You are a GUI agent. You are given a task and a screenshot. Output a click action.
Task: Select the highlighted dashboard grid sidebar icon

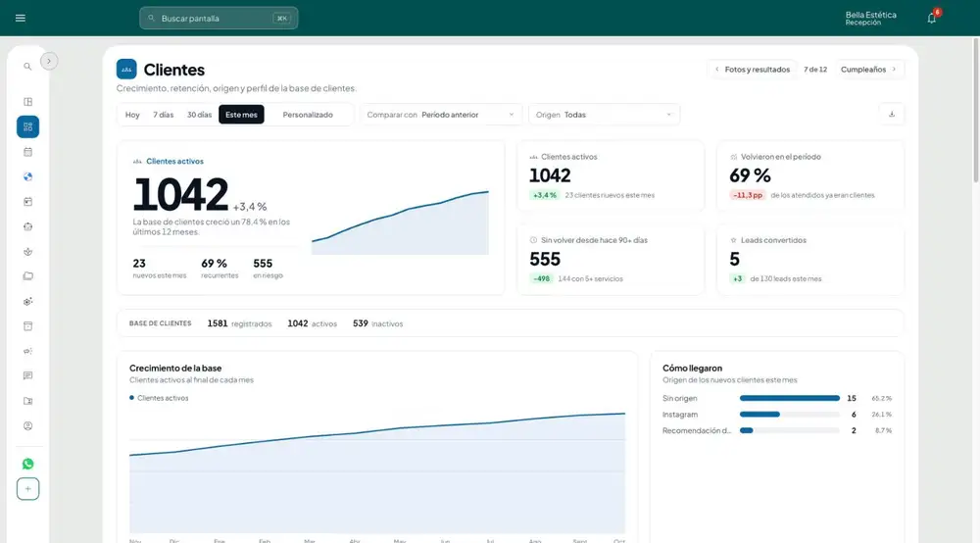(x=27, y=126)
